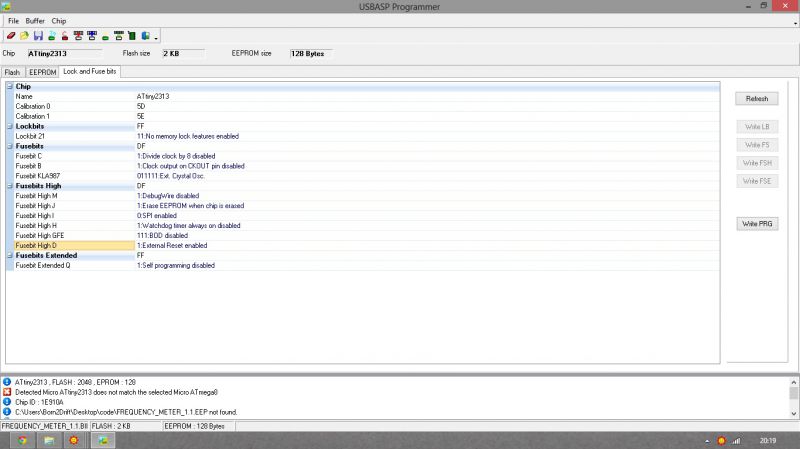Screen dimensions: 800x449
Task: Click the Chip field showing ATtiny2313
Action: tap(64, 54)
